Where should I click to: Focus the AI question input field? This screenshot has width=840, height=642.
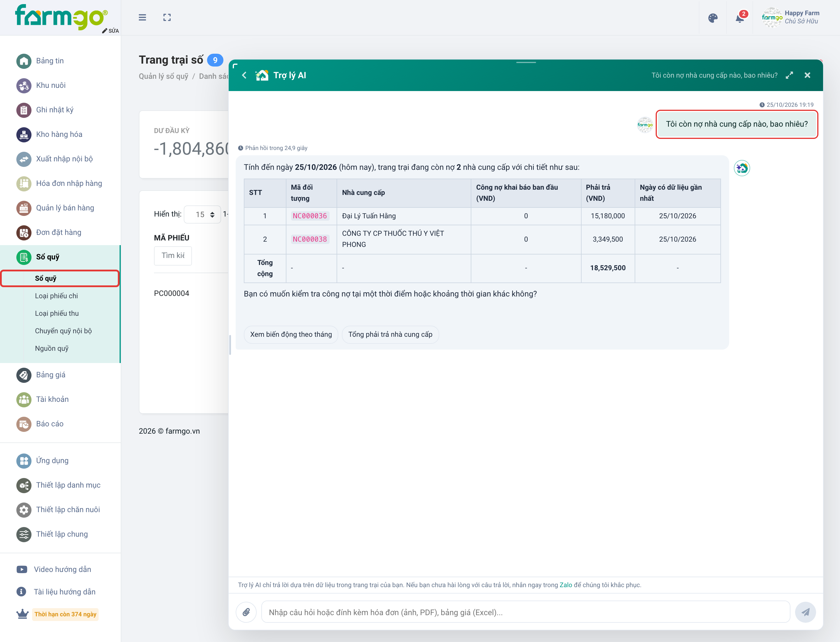(526, 612)
